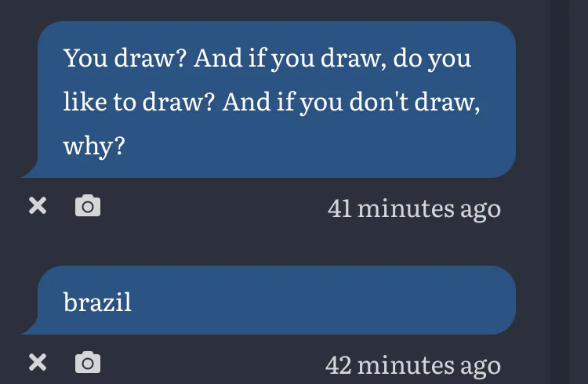Remove the "brazil" message using its X icon

[38, 362]
